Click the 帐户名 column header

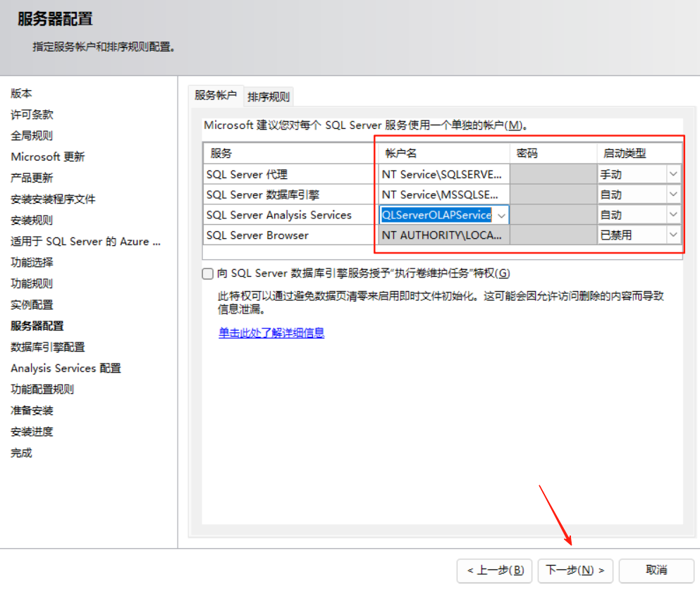coord(443,154)
